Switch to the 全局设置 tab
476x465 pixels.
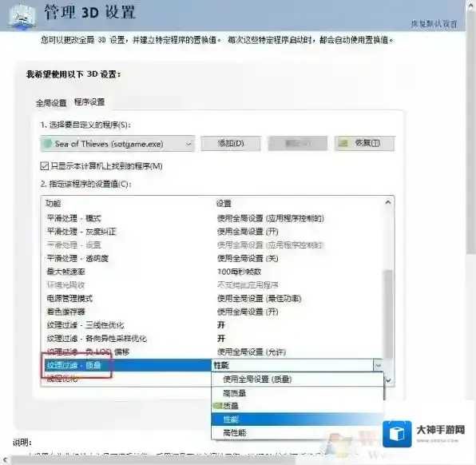point(51,103)
